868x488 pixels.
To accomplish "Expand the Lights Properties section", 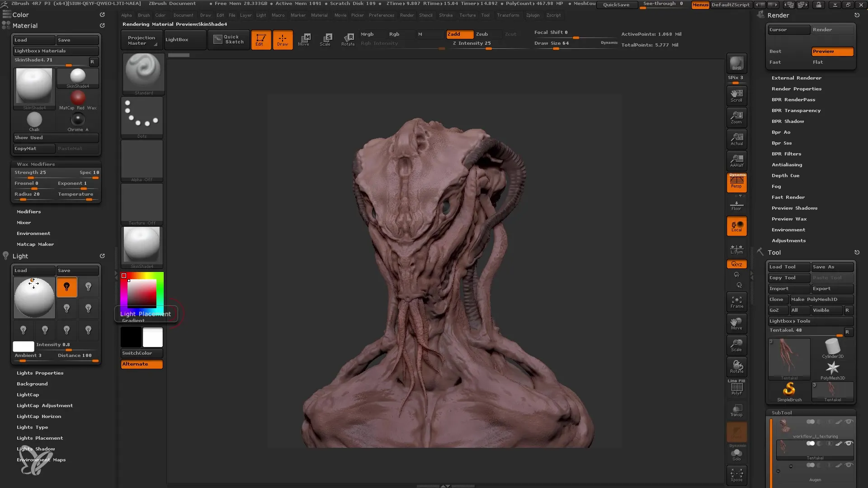I will 40,372.
